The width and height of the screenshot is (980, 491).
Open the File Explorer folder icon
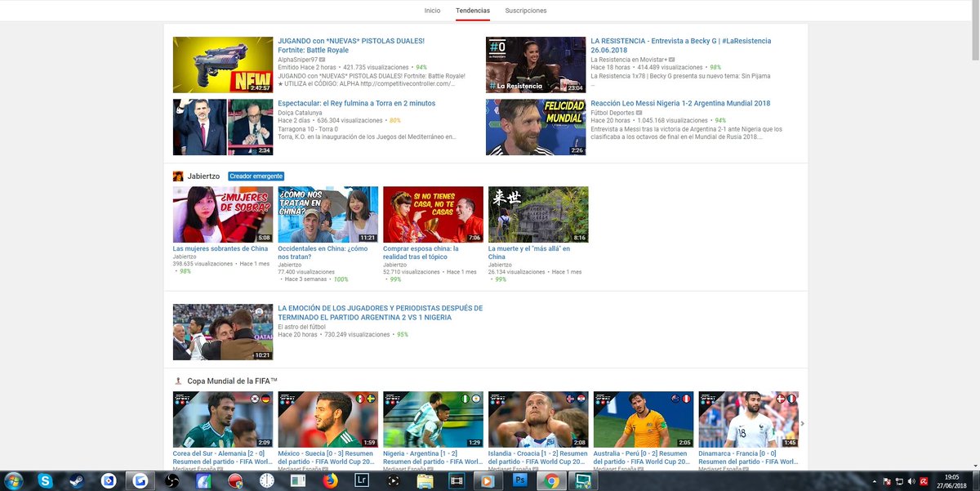425,480
